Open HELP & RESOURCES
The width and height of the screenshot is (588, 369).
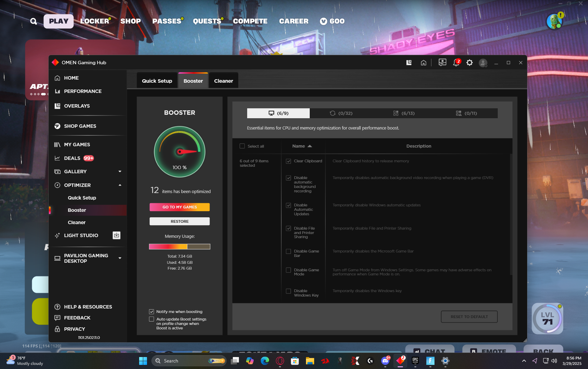click(88, 307)
